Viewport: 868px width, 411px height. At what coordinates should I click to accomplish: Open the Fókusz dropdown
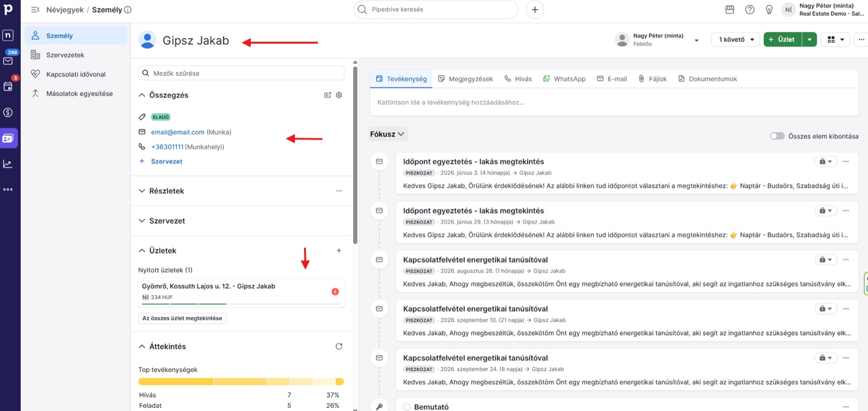pos(387,134)
